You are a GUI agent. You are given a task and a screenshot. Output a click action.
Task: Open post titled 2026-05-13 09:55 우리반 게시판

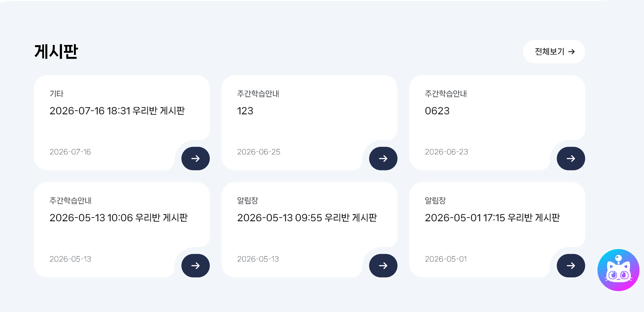(307, 218)
